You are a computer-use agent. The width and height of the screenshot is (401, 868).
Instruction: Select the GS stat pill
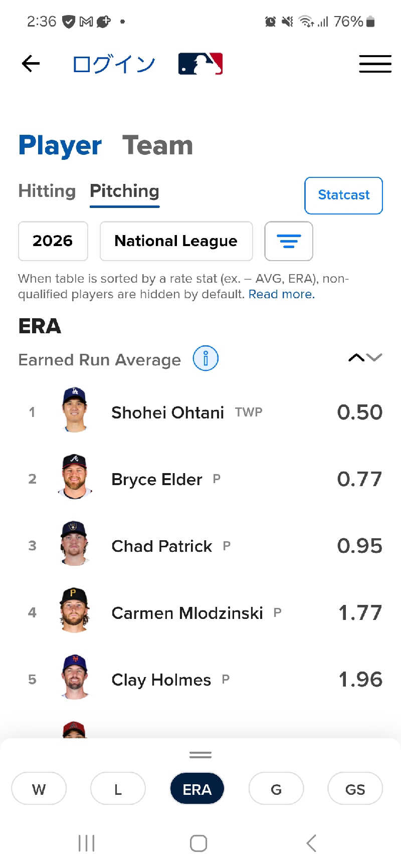355,789
